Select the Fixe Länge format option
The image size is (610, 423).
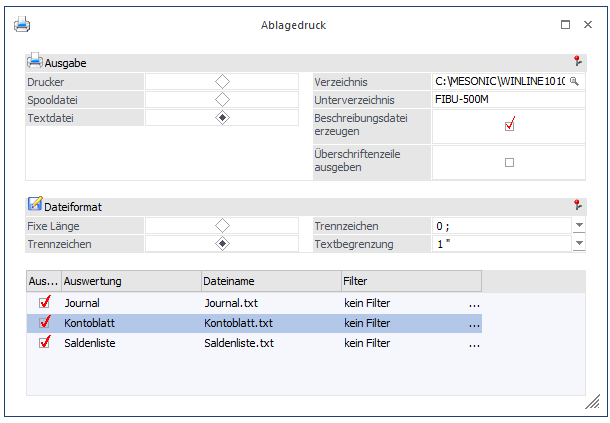(222, 225)
